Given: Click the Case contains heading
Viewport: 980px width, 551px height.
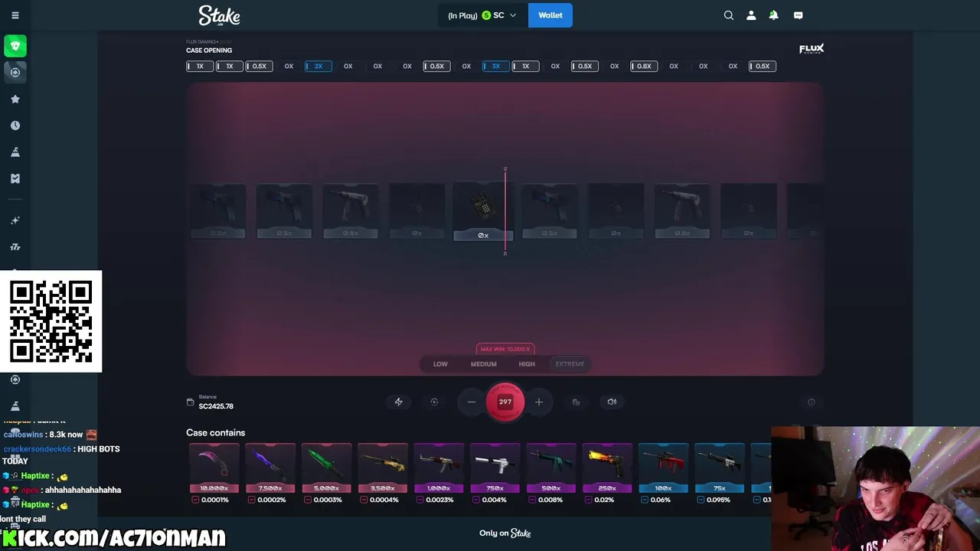Looking at the screenshot, I should coord(216,433).
